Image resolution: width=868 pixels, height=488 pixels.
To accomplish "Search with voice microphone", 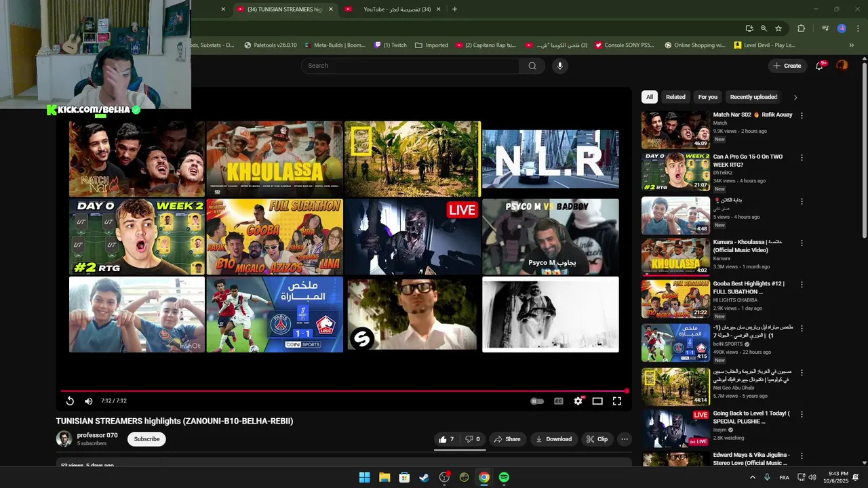I will (559, 66).
